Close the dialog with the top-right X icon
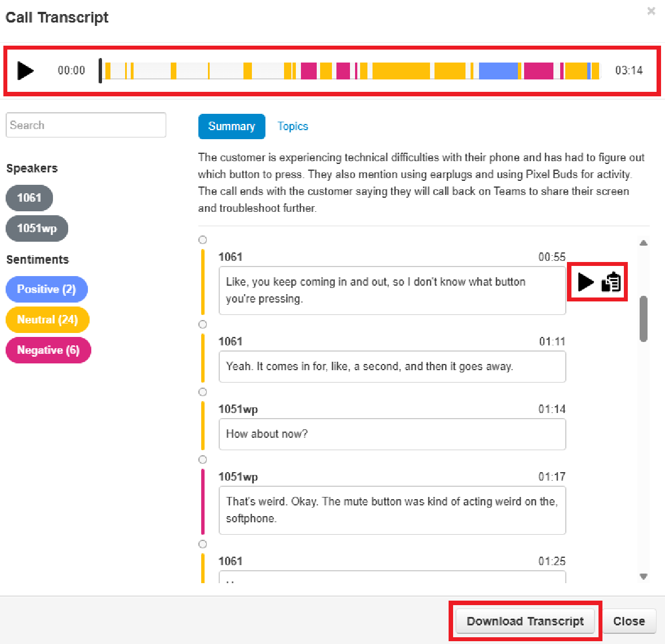Screen dimensions: 665x644 pos(651,11)
